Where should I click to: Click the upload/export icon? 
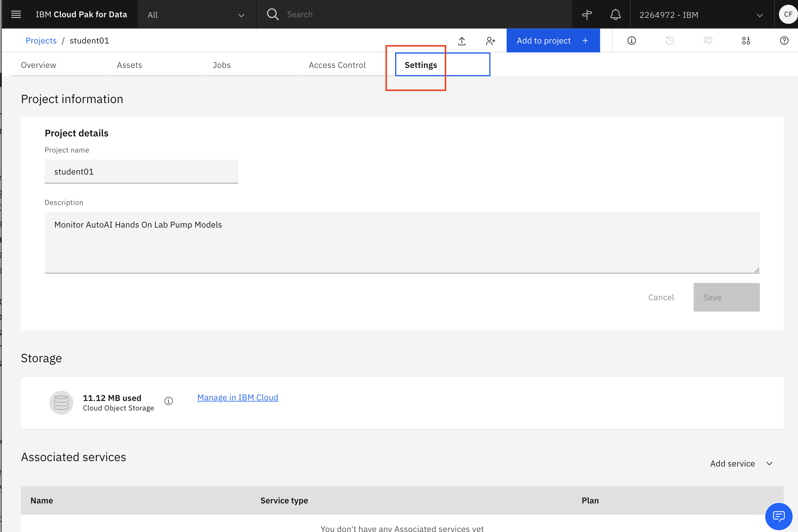point(462,41)
